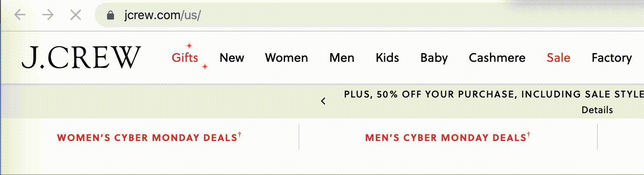Click the browser forward arrow

47,15
